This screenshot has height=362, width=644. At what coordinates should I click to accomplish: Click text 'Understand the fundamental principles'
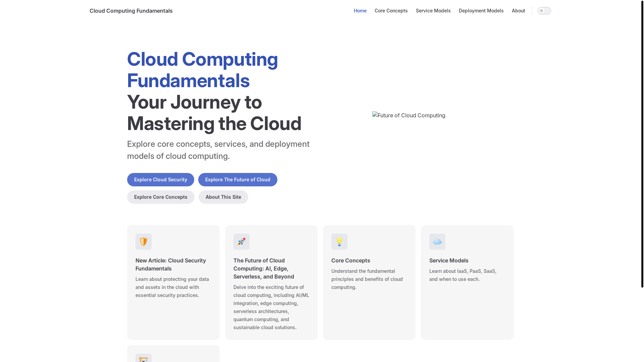(367, 279)
